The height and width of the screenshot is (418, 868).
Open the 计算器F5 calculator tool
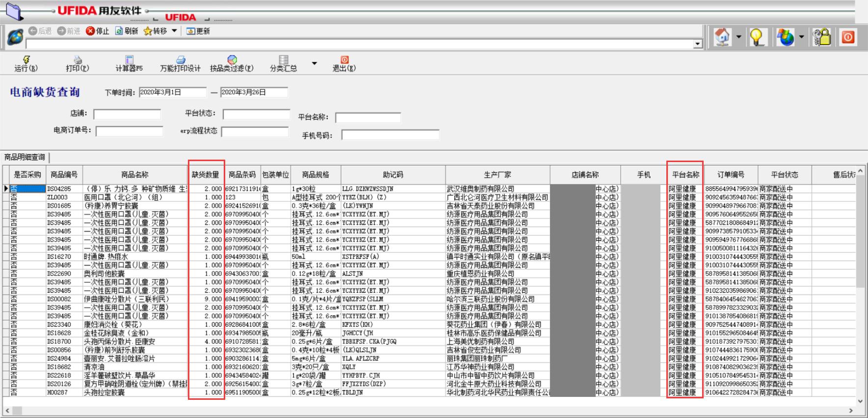pos(129,64)
